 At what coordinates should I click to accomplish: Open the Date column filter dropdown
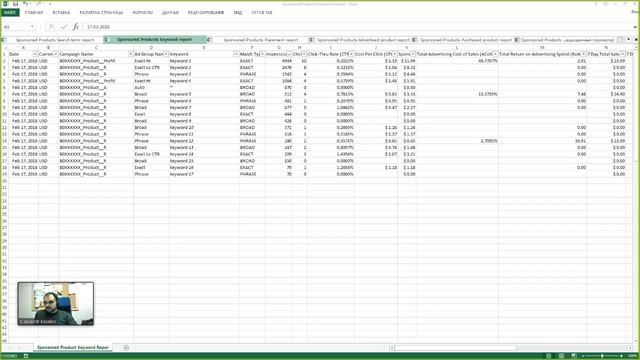tap(35, 54)
